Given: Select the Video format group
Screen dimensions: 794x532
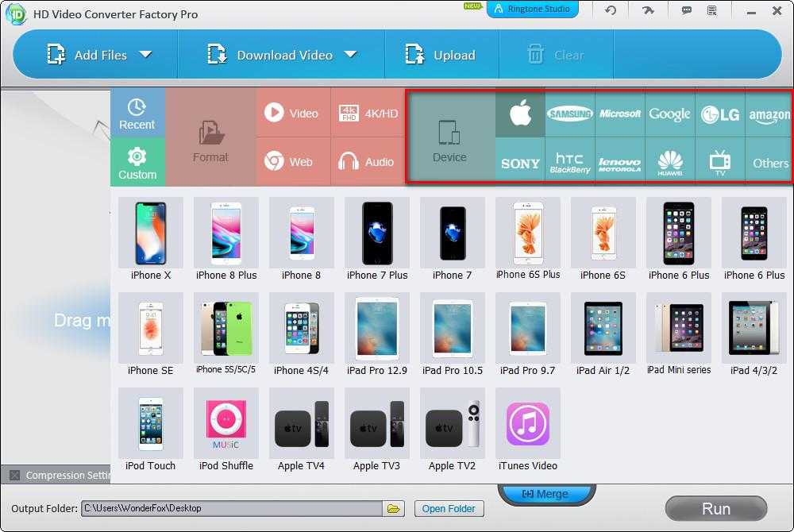Looking at the screenshot, I should click(293, 113).
